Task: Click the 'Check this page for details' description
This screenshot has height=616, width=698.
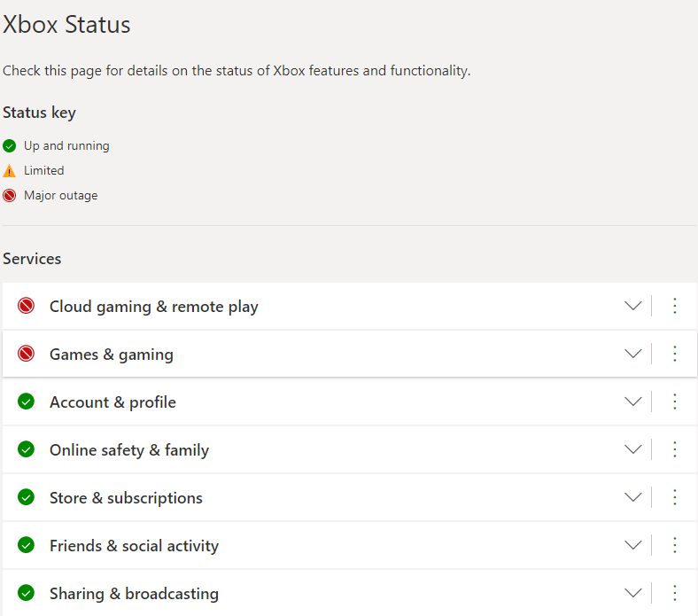Action: click(x=237, y=71)
